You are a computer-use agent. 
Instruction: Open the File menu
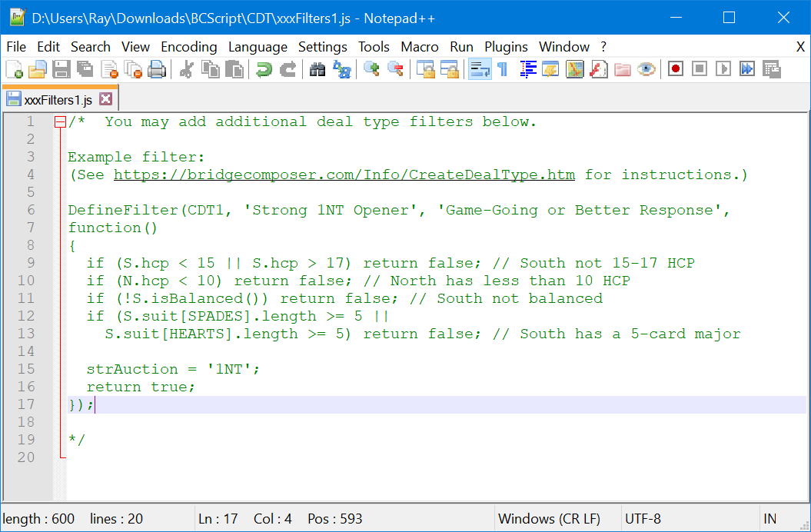point(16,47)
